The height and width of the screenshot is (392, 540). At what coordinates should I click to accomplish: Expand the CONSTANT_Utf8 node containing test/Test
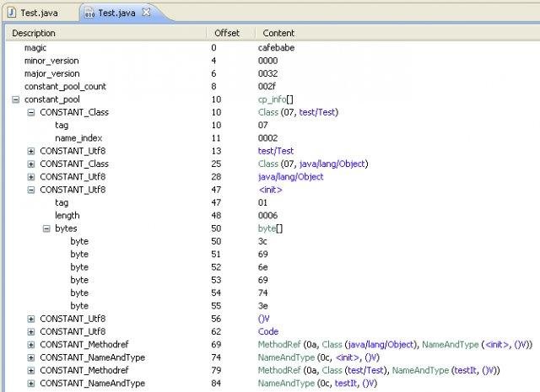(x=31, y=151)
